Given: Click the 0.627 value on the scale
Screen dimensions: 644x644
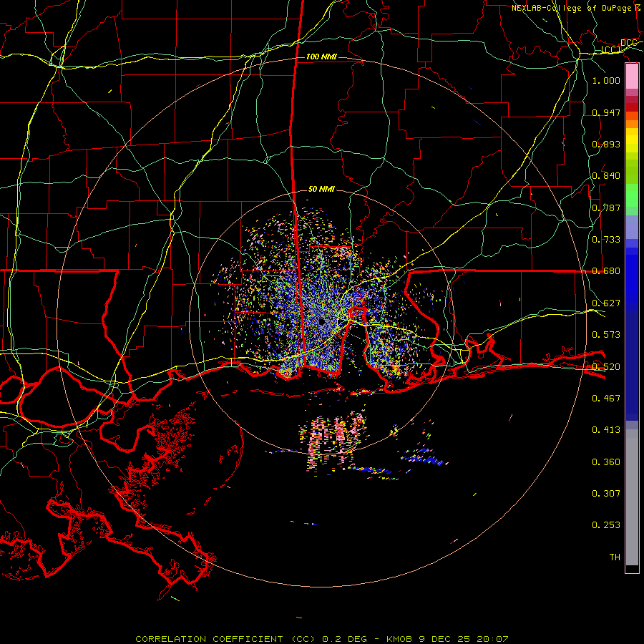Looking at the screenshot, I should click(606, 303).
